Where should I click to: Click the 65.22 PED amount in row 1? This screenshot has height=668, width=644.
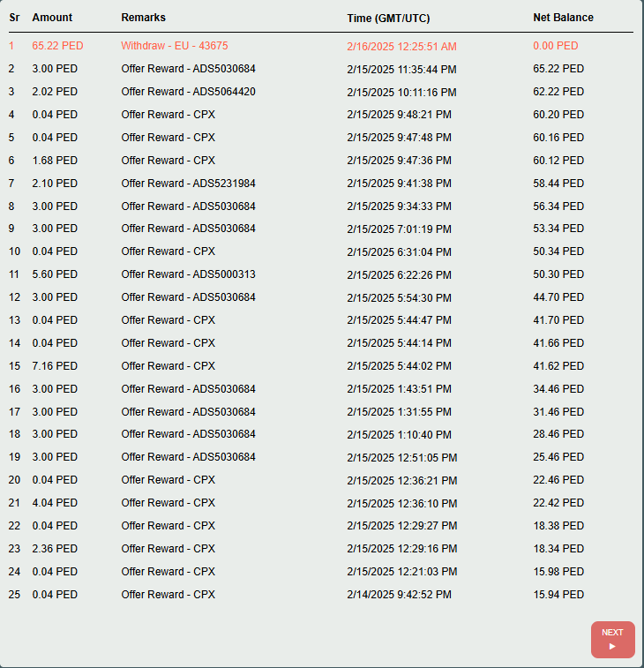pos(57,46)
